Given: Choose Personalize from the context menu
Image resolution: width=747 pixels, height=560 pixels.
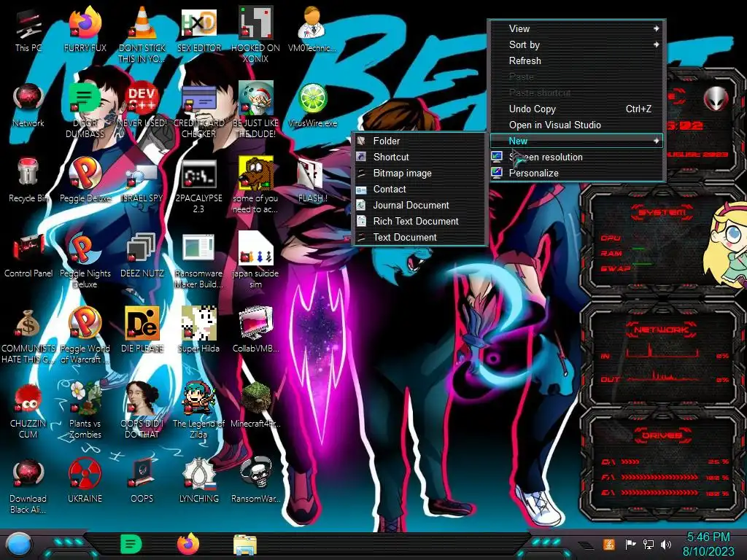Looking at the screenshot, I should [576, 174].
